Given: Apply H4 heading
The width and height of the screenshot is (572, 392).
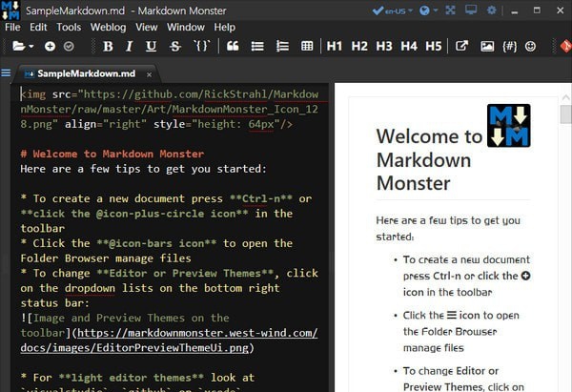Looking at the screenshot, I should click(x=409, y=47).
